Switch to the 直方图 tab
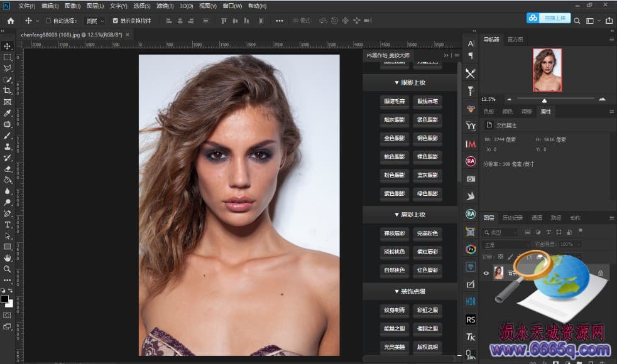This screenshot has height=364, width=617. 515,40
